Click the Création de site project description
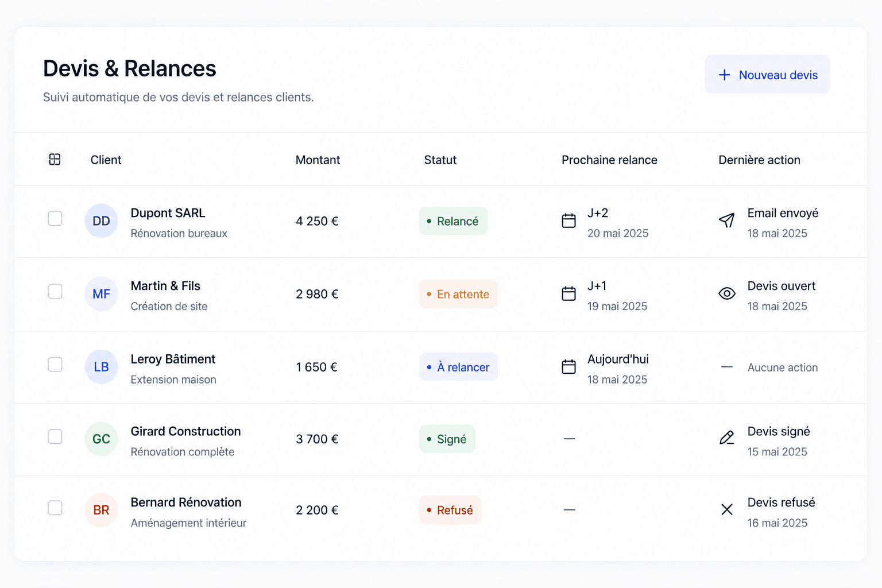Image resolution: width=882 pixels, height=588 pixels. [169, 306]
